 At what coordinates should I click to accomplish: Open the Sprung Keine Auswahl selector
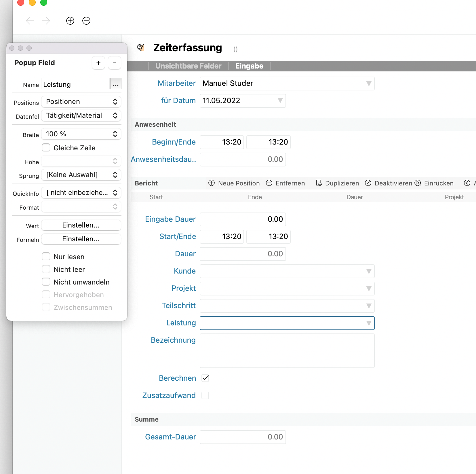click(81, 175)
